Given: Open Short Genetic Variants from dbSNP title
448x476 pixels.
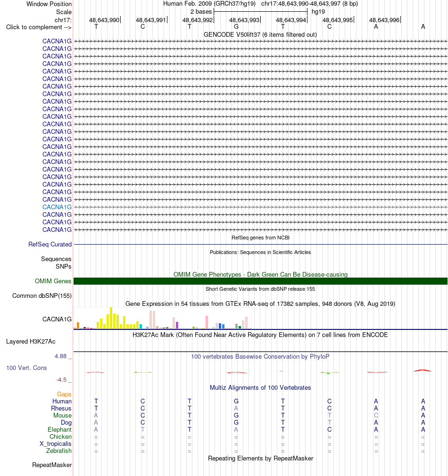Looking at the screenshot, I should point(260,289).
